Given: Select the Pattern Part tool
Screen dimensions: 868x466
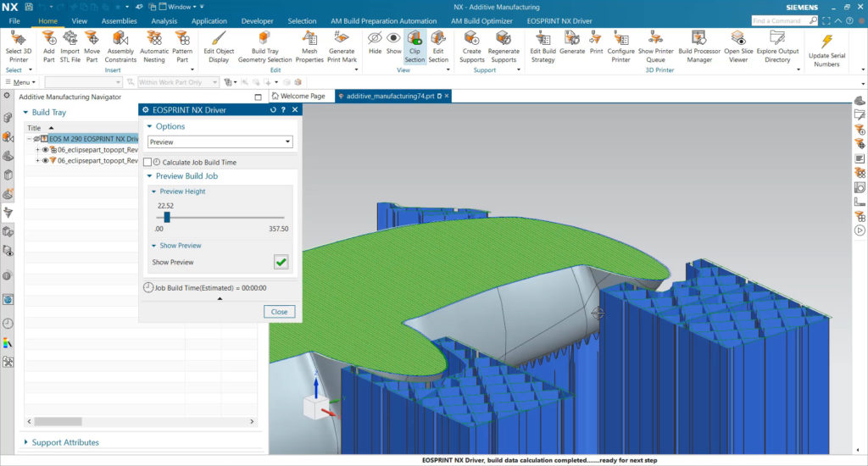Looking at the screenshot, I should [182, 47].
